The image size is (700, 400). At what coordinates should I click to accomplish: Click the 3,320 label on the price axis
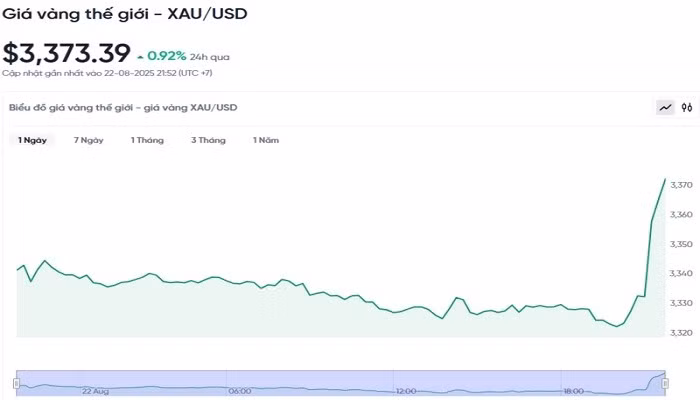pyautogui.click(x=681, y=332)
